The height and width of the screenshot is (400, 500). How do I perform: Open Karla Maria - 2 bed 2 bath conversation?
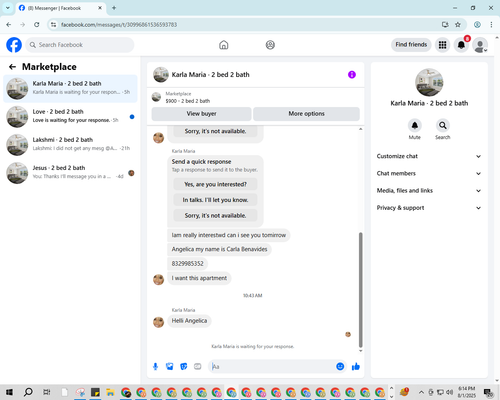(x=70, y=89)
